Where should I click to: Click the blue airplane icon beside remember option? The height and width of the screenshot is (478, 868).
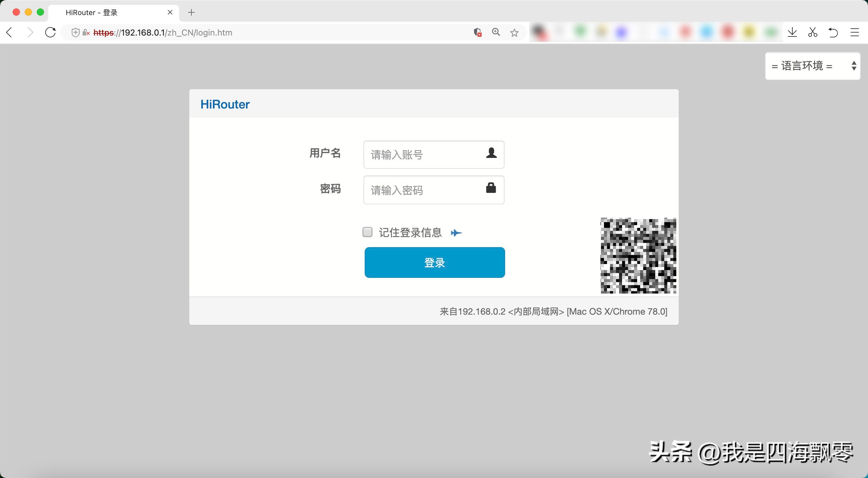(456, 233)
